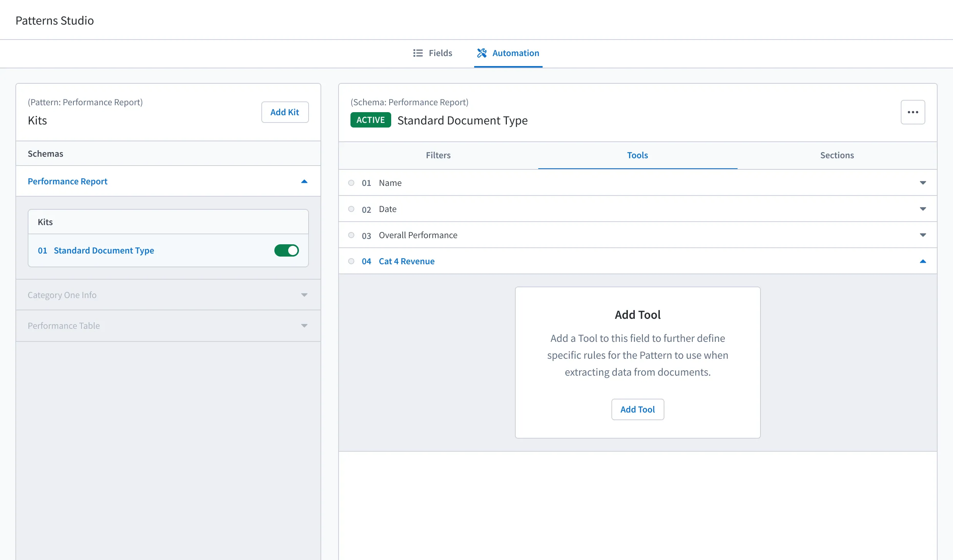Click the Overall Performance field name

tap(418, 235)
